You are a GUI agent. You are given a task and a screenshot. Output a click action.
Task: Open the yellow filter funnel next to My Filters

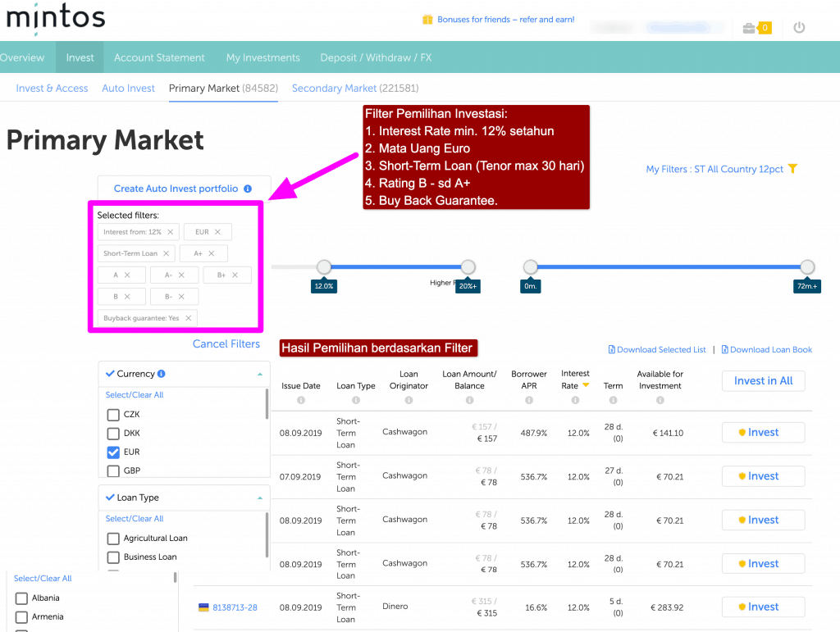pyautogui.click(x=792, y=166)
